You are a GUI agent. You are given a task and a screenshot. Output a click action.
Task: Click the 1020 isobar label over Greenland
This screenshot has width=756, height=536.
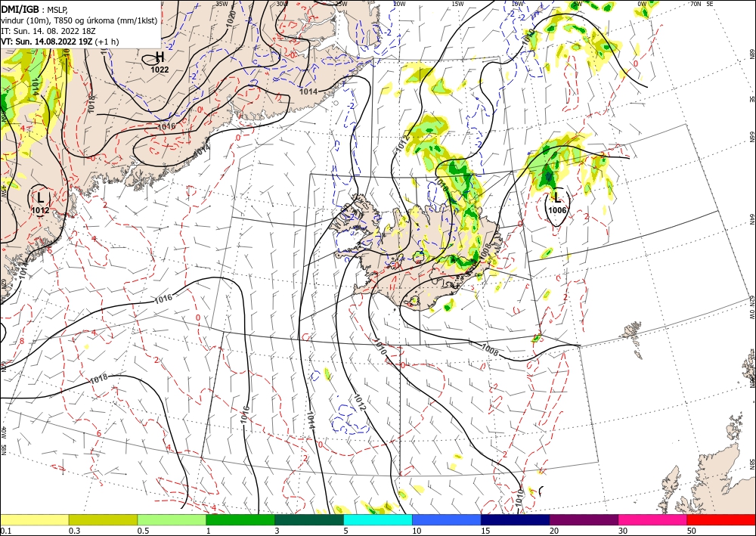point(231,19)
